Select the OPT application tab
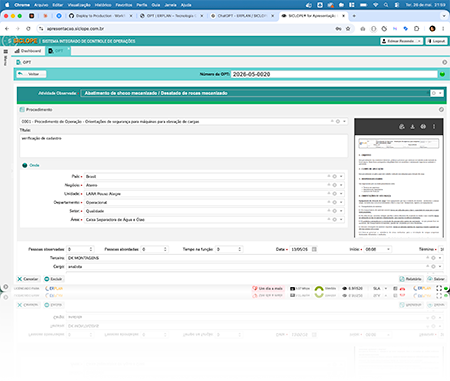The width and height of the screenshot is (450, 381). coord(58,51)
